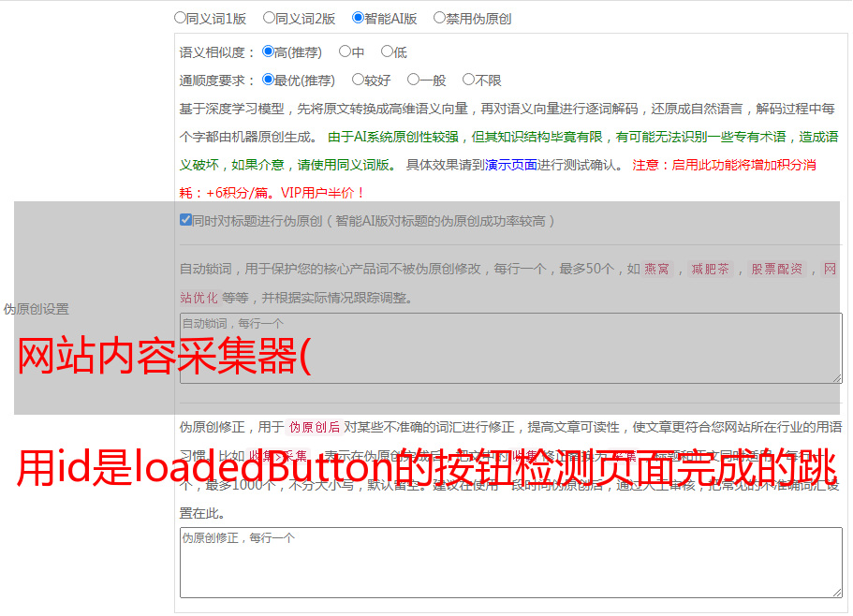The height and width of the screenshot is (616, 853).
Task: Click the VIP用户半价 notice text
Action: click(x=321, y=193)
